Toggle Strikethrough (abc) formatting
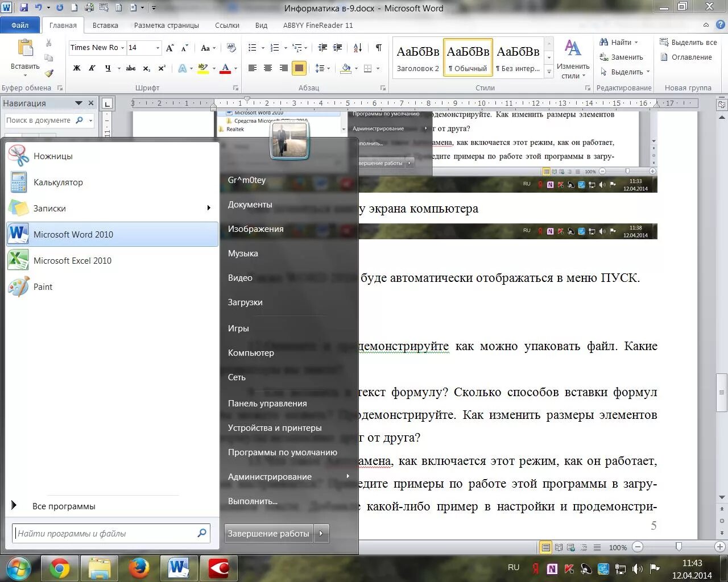Image resolution: width=728 pixels, height=582 pixels. (x=131, y=68)
